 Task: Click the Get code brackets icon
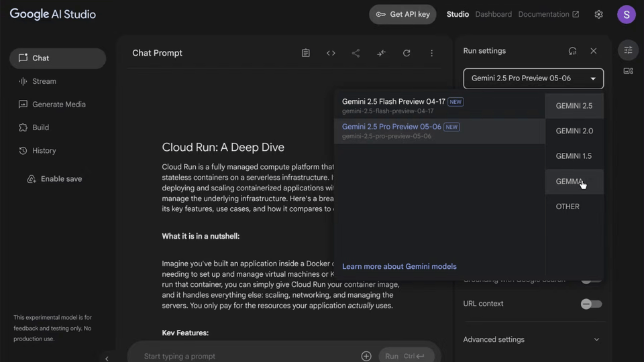[x=331, y=53]
